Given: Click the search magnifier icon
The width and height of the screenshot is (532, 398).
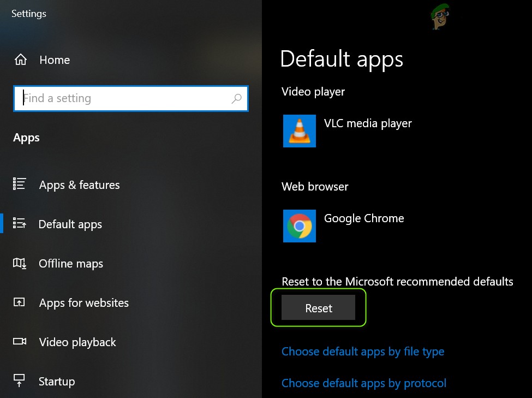Looking at the screenshot, I should (237, 98).
